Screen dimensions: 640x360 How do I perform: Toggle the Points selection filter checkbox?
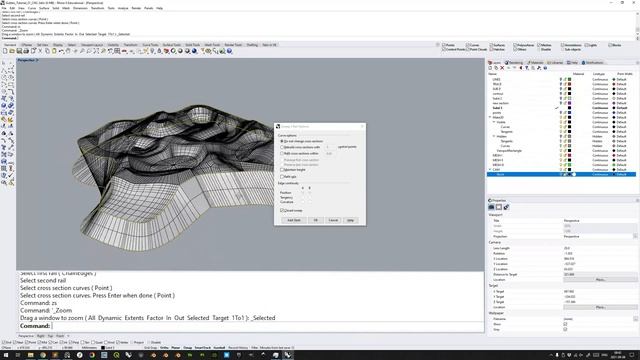(444, 45)
